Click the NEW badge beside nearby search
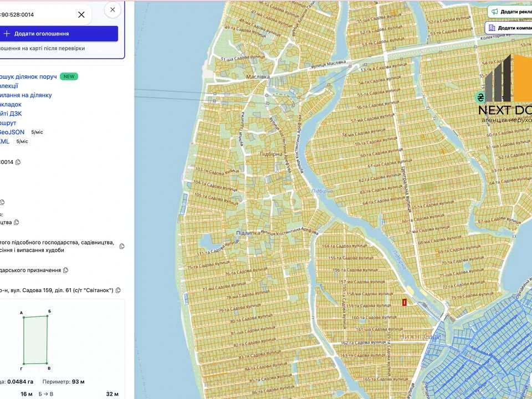Image resolution: width=532 pixels, height=399 pixels. [x=69, y=76]
